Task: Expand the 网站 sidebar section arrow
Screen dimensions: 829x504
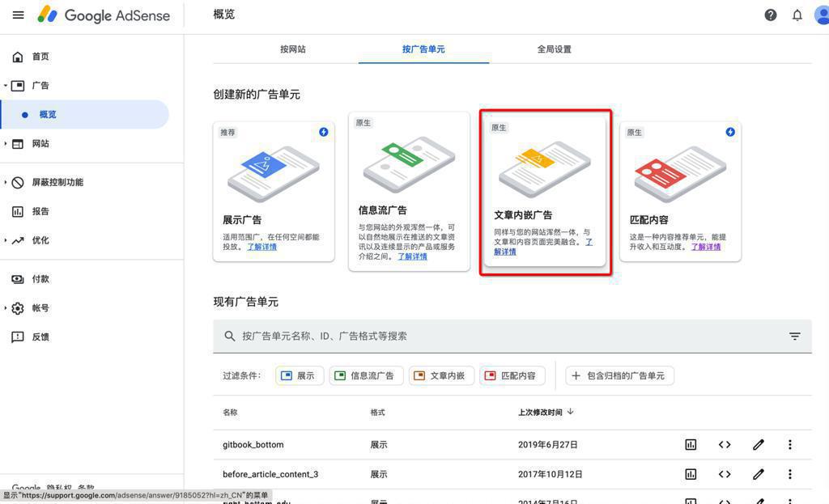Action: (6, 144)
